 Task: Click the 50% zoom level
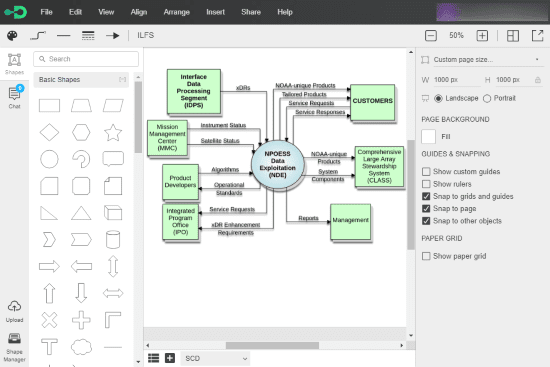click(456, 35)
